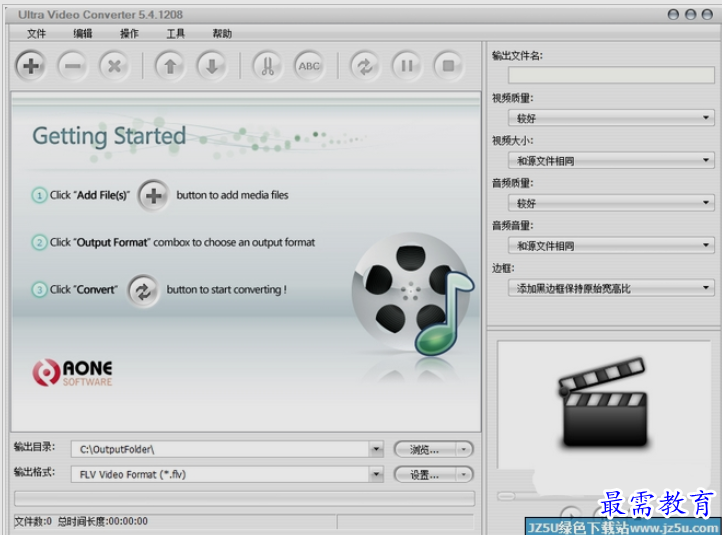Click the 文件数:0 status text
The height and width of the screenshot is (535, 722).
33,521
